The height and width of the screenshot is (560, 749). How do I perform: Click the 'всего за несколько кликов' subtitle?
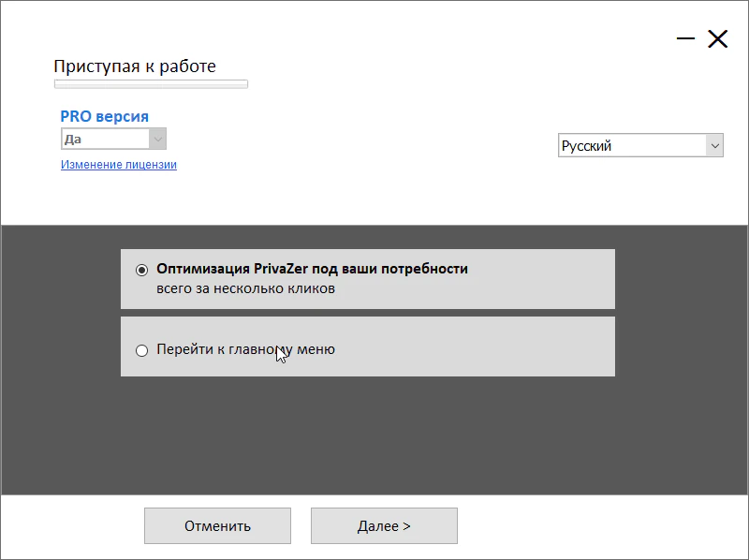(245, 288)
